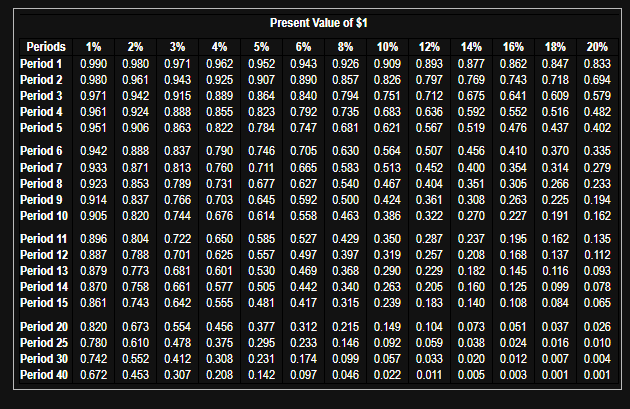630x409 pixels.
Task: Click the Period 3 row label
Action: tap(41, 96)
